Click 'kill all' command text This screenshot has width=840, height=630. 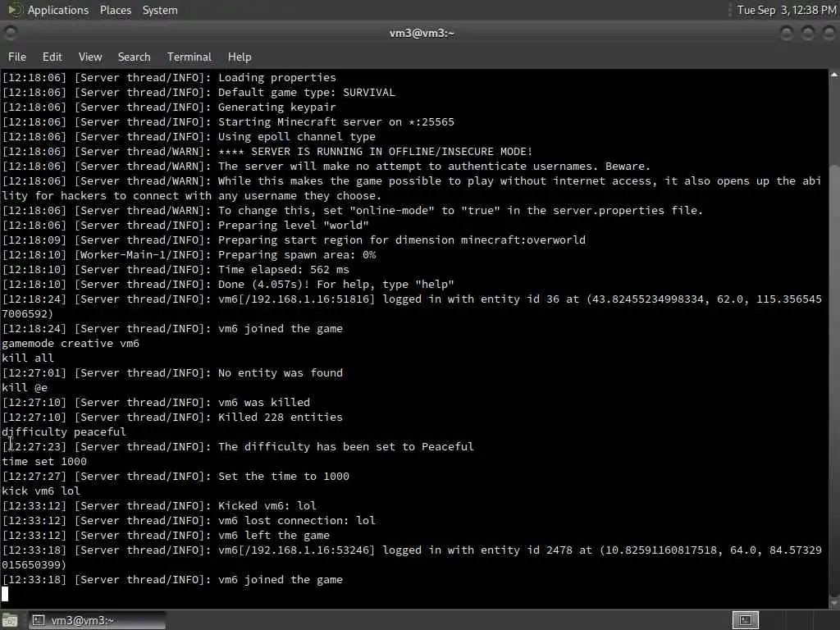click(28, 358)
